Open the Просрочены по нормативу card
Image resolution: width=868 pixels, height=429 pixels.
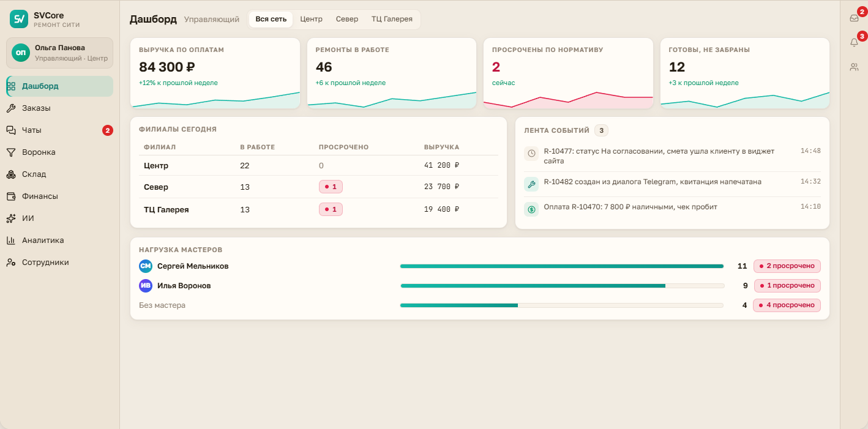pos(568,73)
